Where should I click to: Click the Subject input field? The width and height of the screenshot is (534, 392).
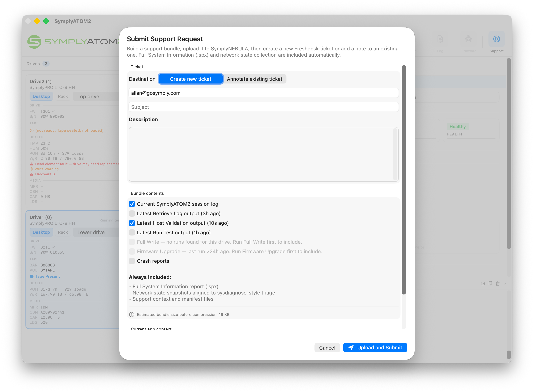click(x=263, y=107)
